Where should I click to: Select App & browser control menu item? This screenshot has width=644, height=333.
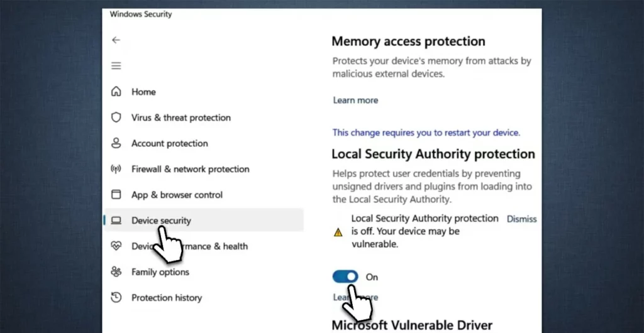click(x=177, y=195)
